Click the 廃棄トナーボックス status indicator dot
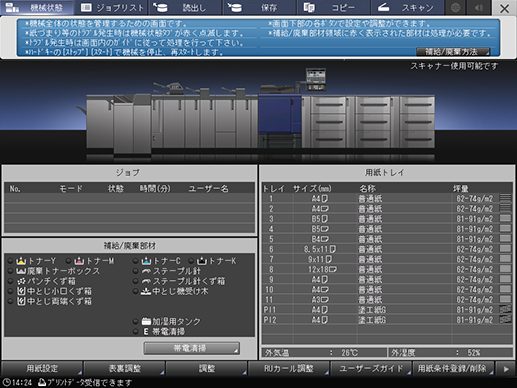Image resolution: width=517 pixels, height=388 pixels. coord(10,271)
